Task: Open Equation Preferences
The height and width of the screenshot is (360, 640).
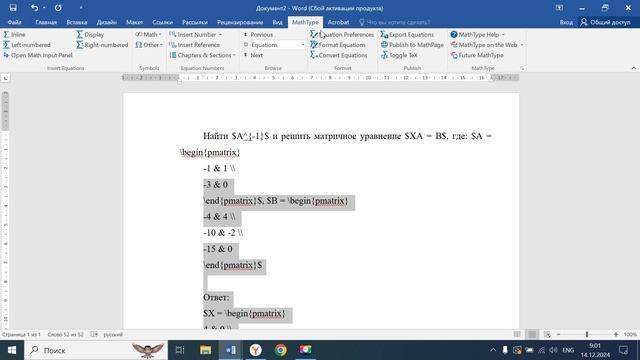Action: (x=342, y=35)
